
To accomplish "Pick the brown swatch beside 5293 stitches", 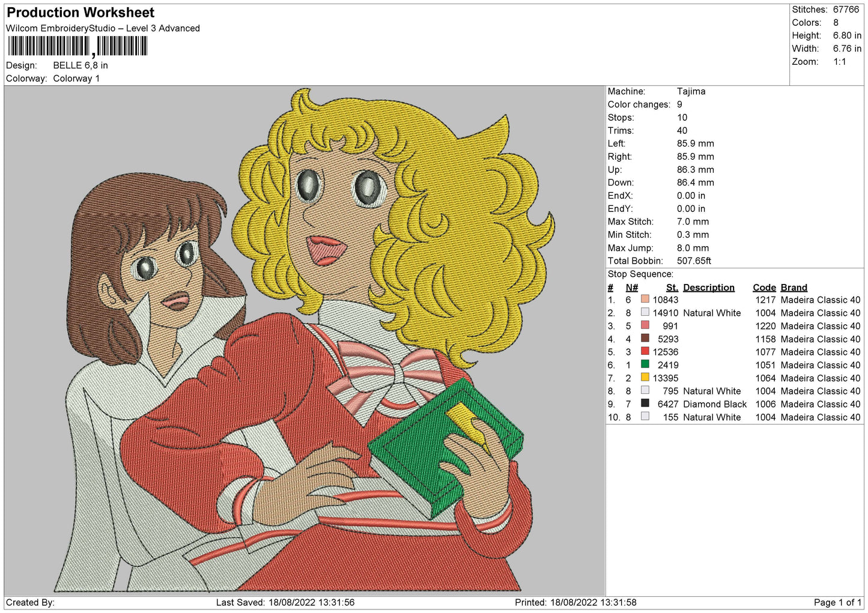I will [x=645, y=339].
